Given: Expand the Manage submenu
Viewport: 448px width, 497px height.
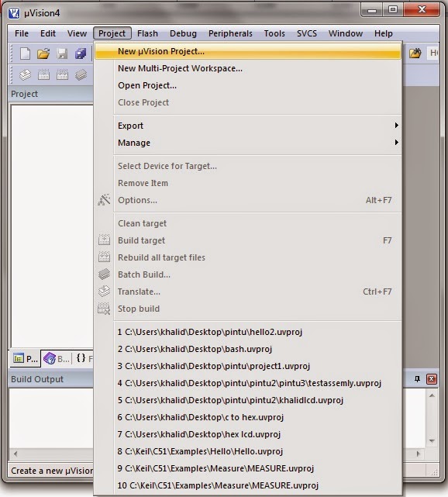Looking at the screenshot, I should coord(248,143).
